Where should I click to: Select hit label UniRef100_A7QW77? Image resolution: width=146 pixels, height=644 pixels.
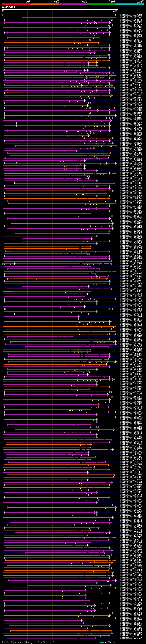tap(131, 65)
